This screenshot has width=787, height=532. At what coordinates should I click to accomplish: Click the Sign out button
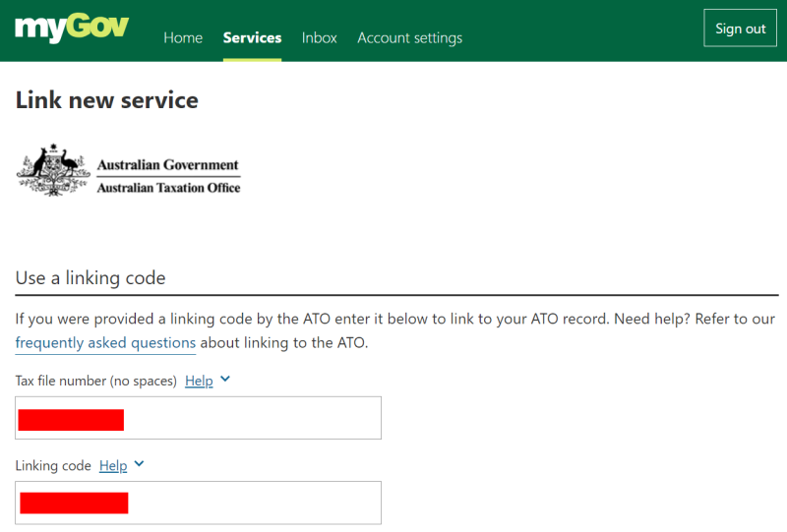coord(741,29)
